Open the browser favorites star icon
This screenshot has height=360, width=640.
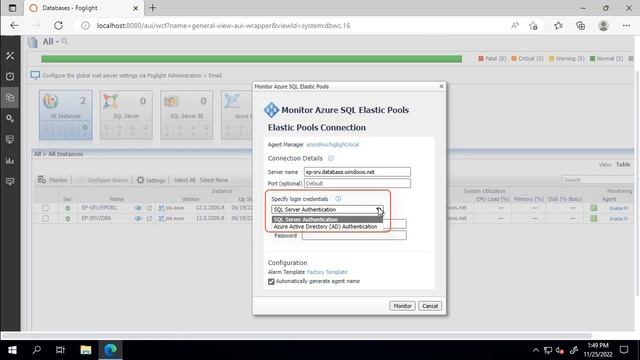click(558, 25)
